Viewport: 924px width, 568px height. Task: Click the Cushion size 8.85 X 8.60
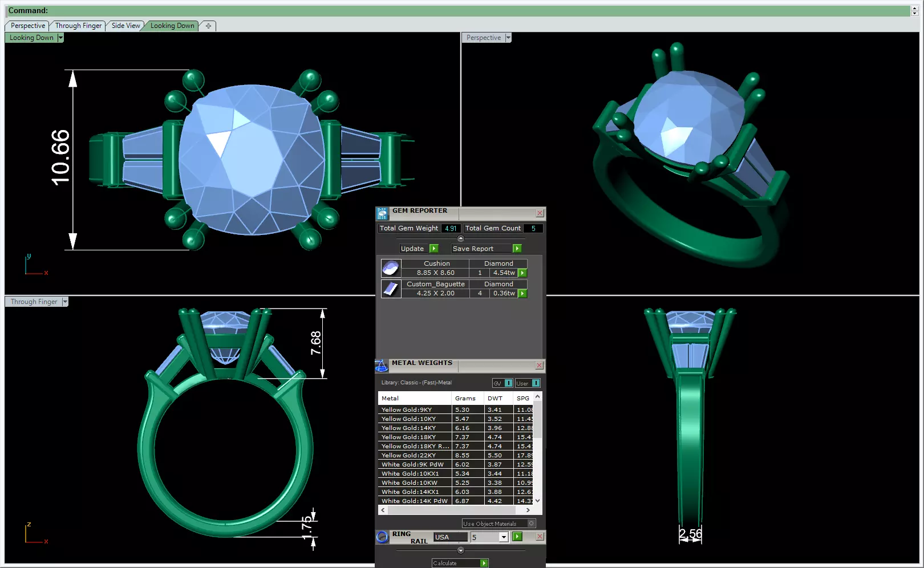click(435, 273)
